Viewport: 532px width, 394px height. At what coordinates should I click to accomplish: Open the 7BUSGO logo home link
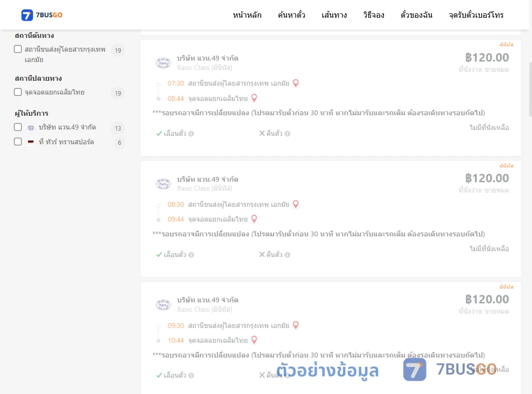coord(42,15)
